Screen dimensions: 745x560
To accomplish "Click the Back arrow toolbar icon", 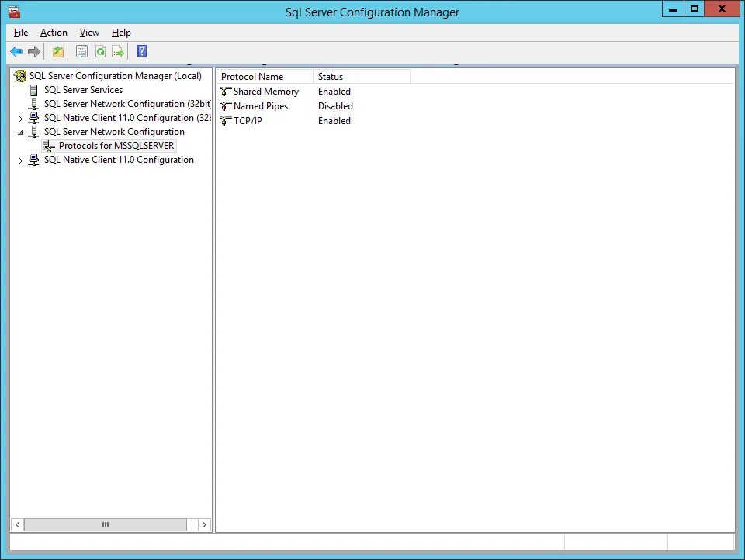I will point(16,51).
